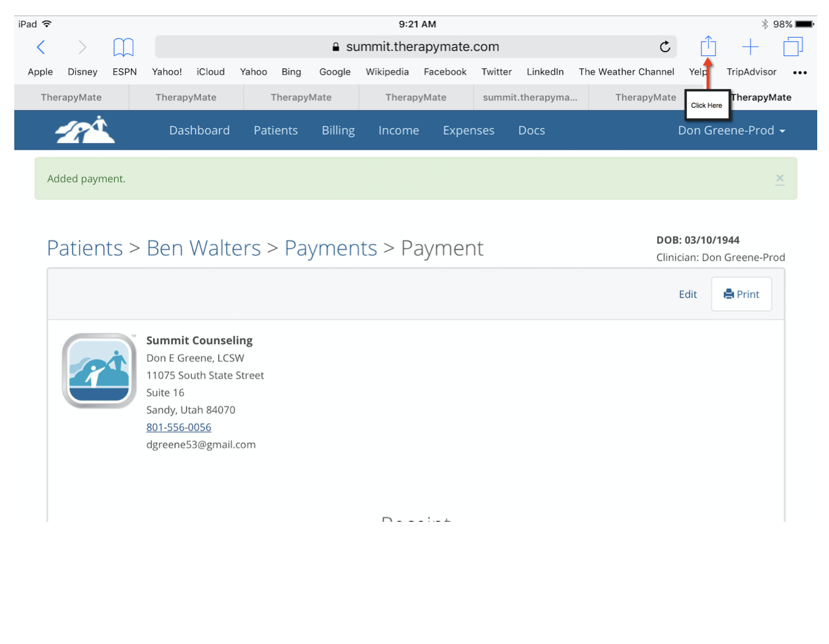
Task: Open the ESPN bookmark
Action: click(125, 72)
